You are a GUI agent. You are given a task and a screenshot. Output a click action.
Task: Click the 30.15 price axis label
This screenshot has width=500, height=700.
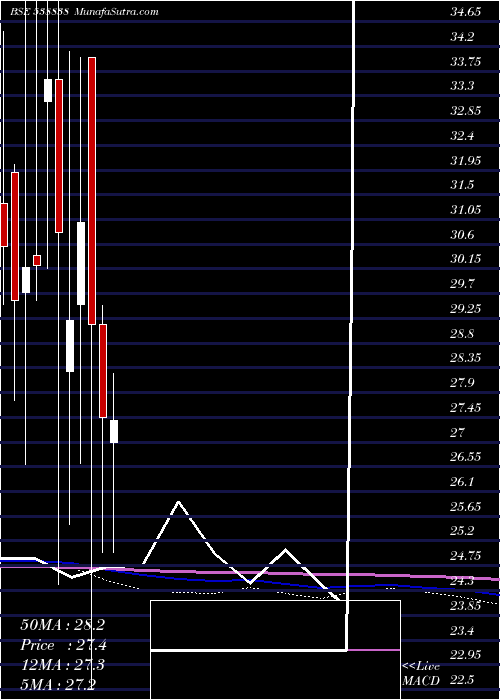[466, 259]
